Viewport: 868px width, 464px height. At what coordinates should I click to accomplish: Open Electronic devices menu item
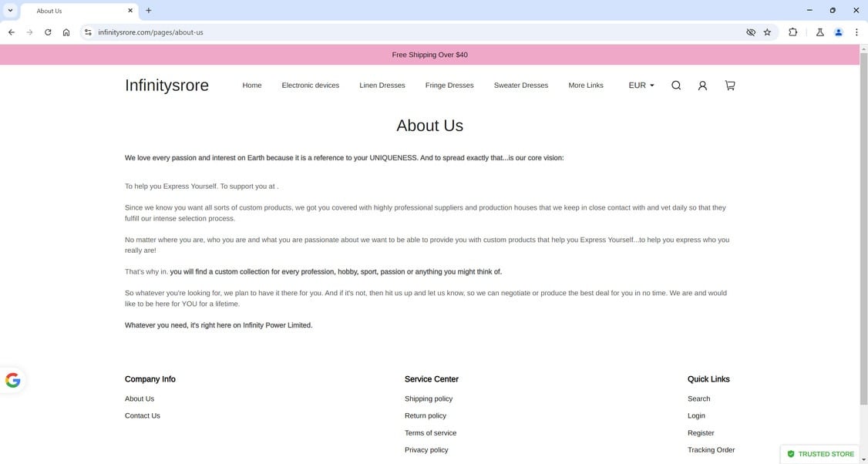click(311, 86)
